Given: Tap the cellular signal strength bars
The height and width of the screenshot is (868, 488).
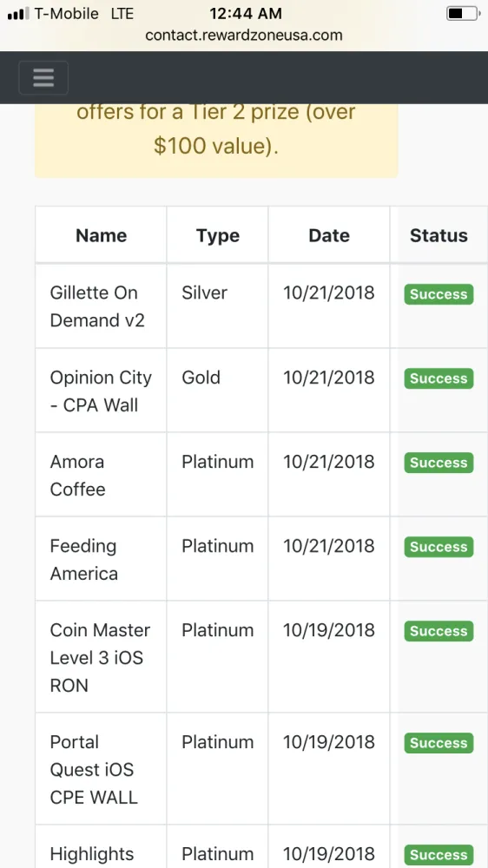Looking at the screenshot, I should click(18, 13).
